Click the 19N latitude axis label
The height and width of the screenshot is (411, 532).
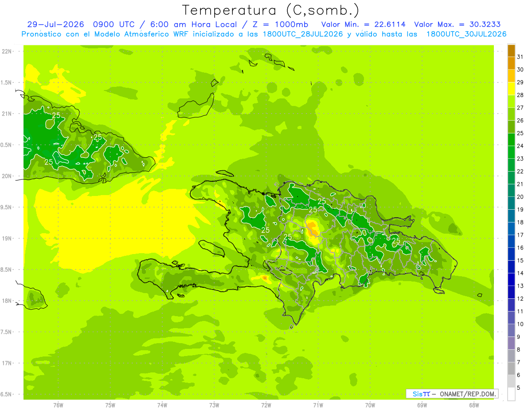[x=7, y=238]
